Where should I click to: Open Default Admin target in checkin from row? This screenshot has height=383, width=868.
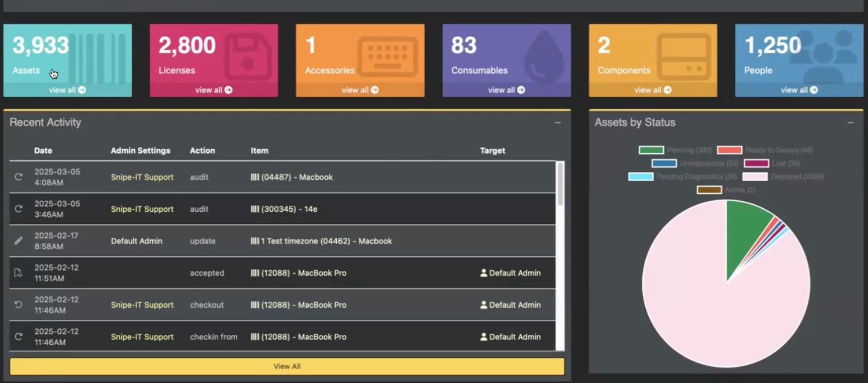click(x=515, y=336)
